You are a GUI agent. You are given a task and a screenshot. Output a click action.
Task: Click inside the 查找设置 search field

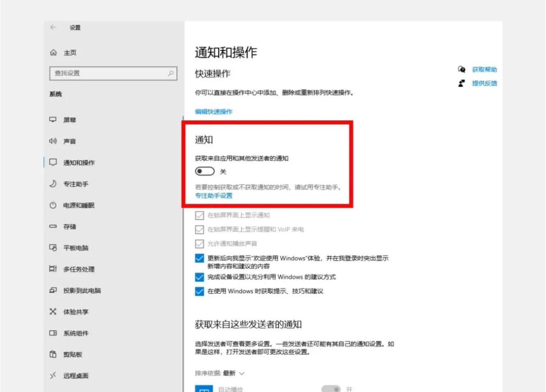click(x=113, y=73)
